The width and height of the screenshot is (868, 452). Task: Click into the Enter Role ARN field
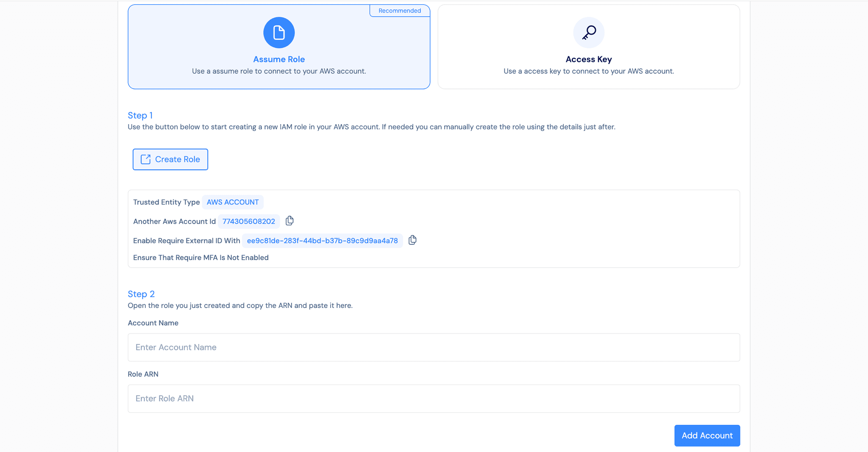(434, 399)
